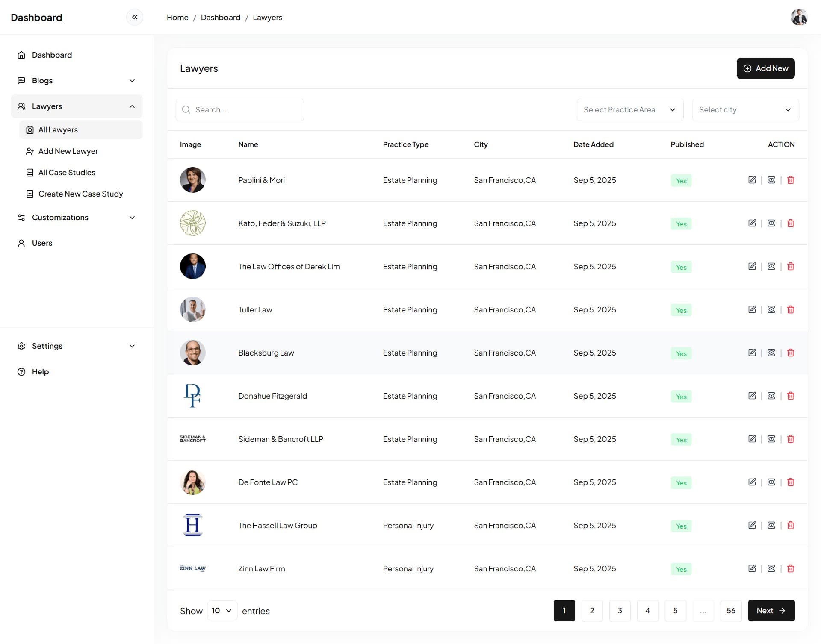The image size is (821, 644).
Task: Open the Select city dropdown
Action: pyautogui.click(x=745, y=110)
